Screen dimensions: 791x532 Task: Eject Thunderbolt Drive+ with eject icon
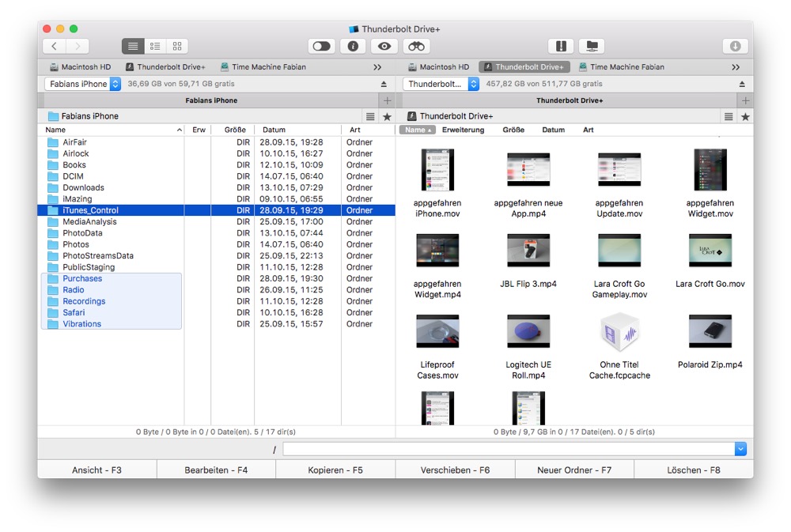[742, 85]
